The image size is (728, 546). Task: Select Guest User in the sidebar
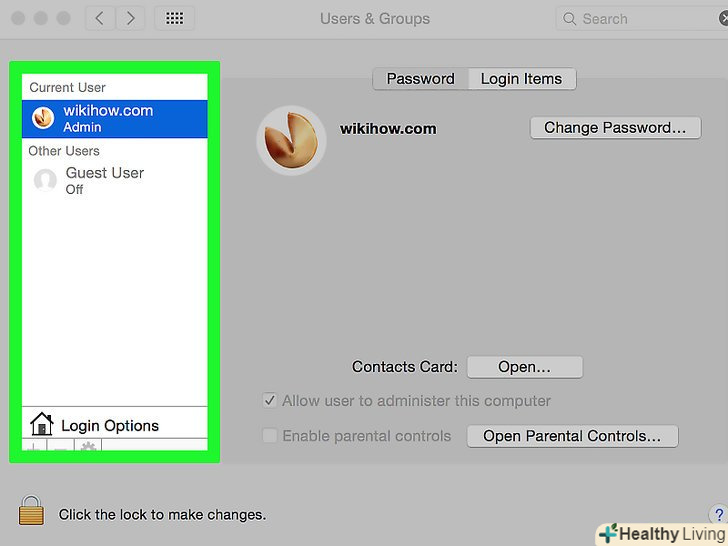click(115, 181)
